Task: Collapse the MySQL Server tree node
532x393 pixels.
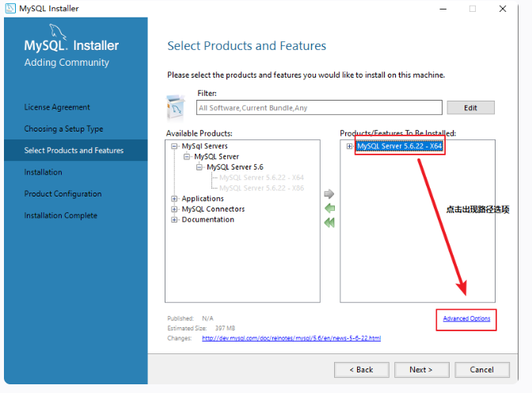Action: (x=187, y=157)
